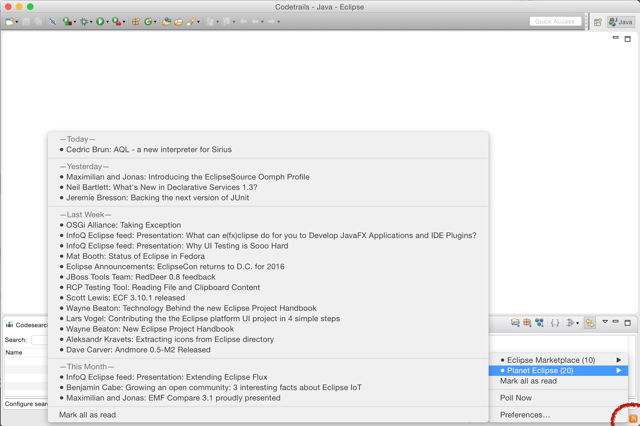Open the New Java Class dropdown arrow

pos(155,22)
